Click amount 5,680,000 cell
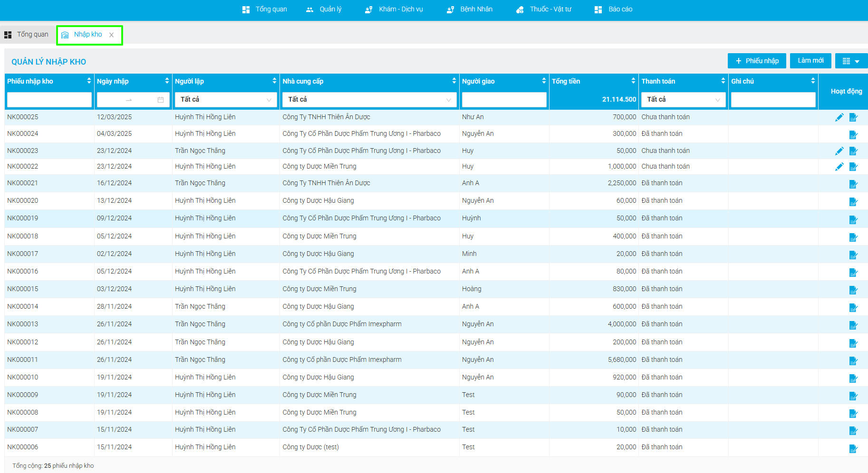The height and width of the screenshot is (473, 868). (622, 360)
